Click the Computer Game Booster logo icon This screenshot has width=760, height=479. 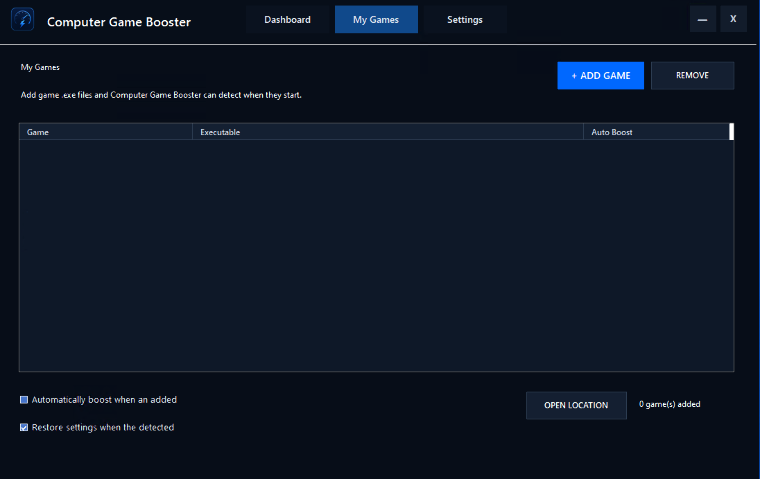[22, 20]
